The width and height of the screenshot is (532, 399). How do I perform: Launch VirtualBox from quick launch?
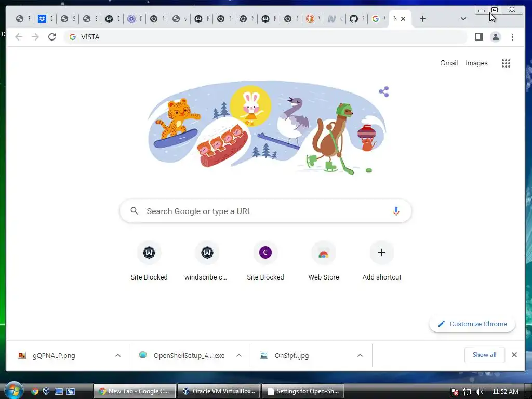pos(46,391)
